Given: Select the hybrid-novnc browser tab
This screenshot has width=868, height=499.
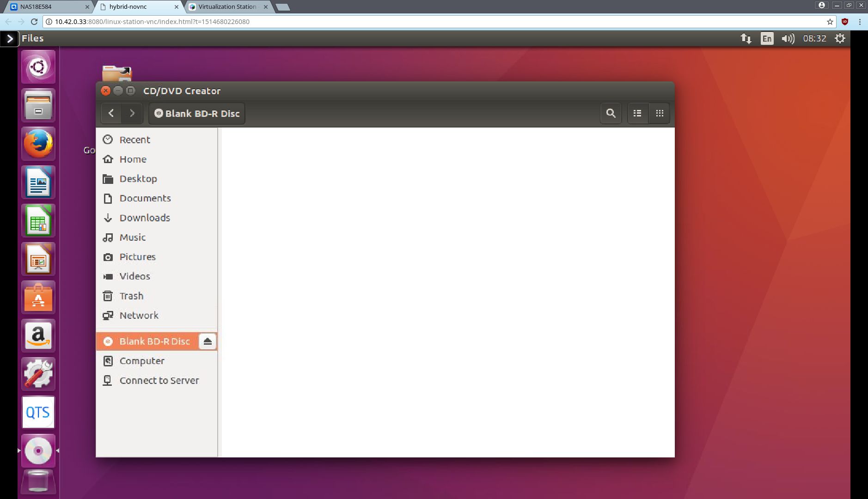Looking at the screenshot, I should coord(140,6).
